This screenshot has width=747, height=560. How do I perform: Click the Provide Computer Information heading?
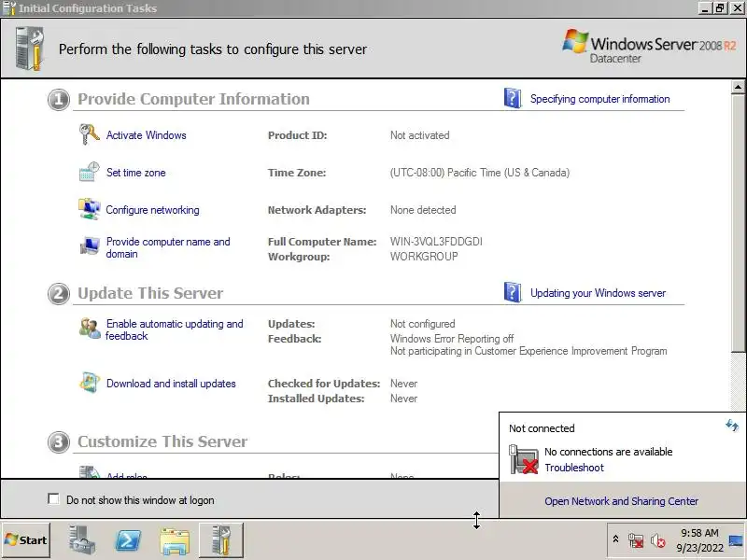pyautogui.click(x=193, y=99)
